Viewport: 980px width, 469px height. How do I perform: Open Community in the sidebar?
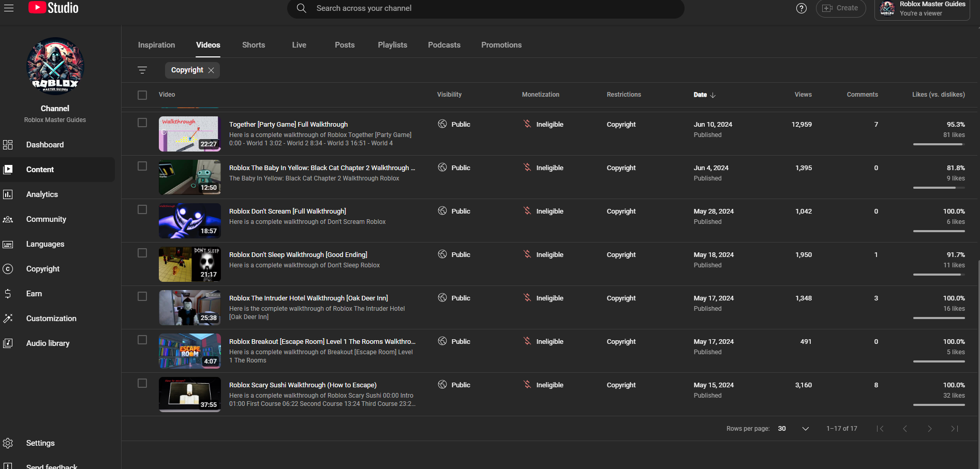[x=57, y=219]
